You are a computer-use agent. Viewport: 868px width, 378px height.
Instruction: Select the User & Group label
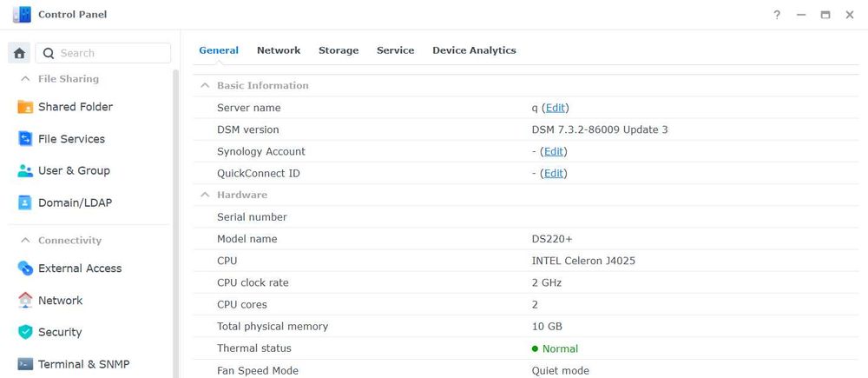click(74, 170)
